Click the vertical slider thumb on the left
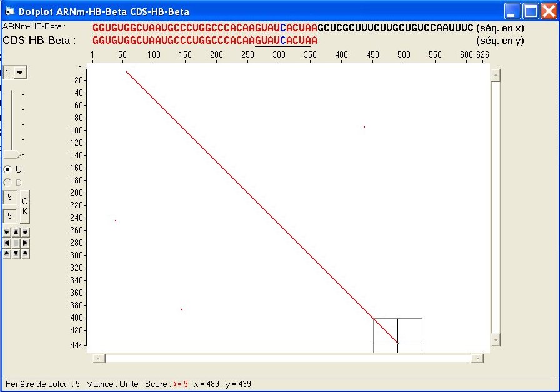The width and height of the screenshot is (560, 392). (12, 155)
